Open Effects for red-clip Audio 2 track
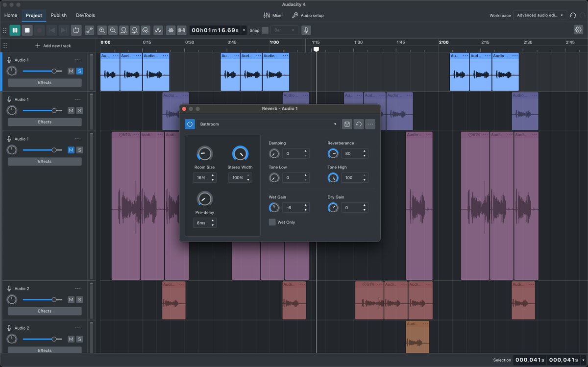 click(45, 311)
